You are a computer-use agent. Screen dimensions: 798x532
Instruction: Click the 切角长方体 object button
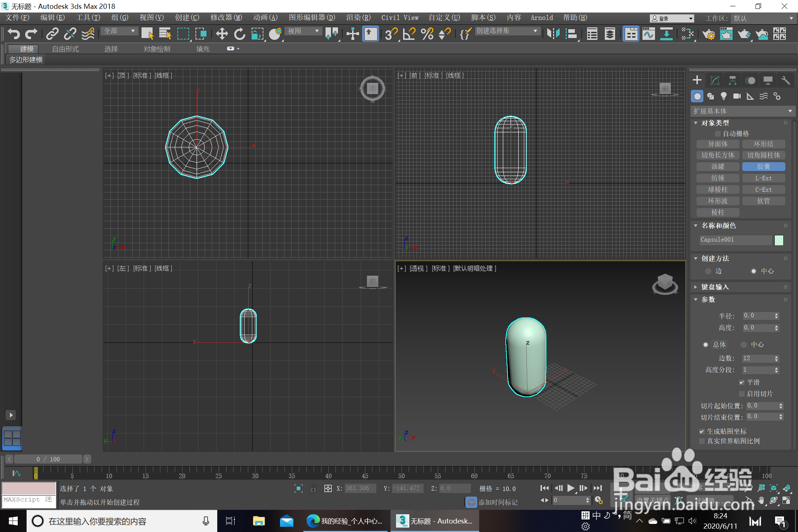[x=717, y=155]
